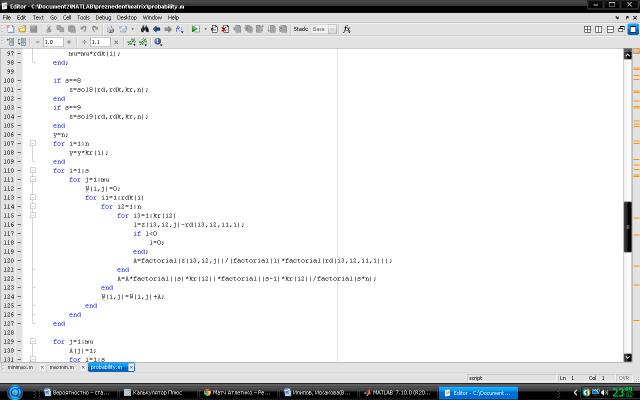The width and height of the screenshot is (640, 400).
Task: Click the Find binoculars icon
Action: (x=144, y=30)
